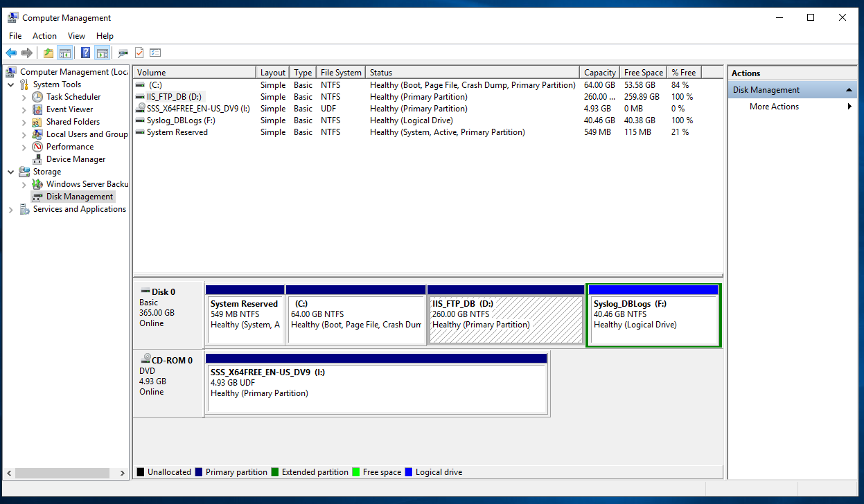Click System Tools wrench icon in tree
This screenshot has height=504, width=864.
(x=24, y=84)
